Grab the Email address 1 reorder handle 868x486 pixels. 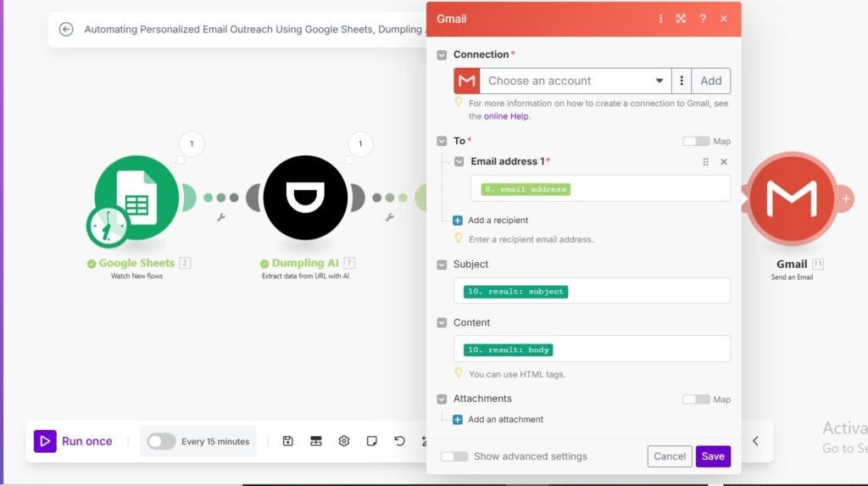click(x=705, y=162)
